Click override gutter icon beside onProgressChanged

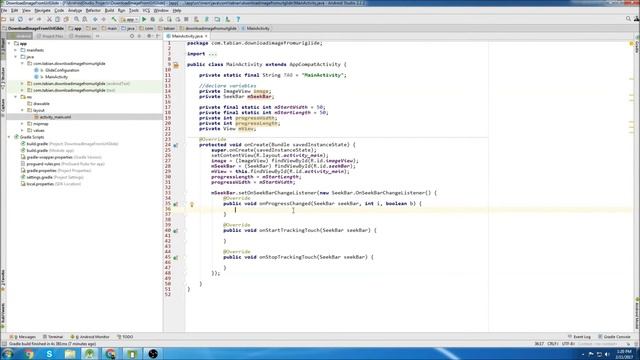pos(176,204)
